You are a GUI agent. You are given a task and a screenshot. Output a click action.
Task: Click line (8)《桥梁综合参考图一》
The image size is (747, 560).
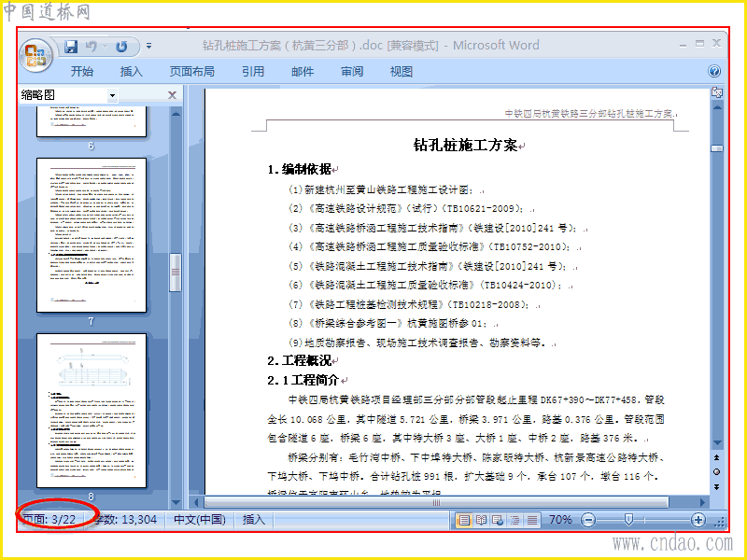click(388, 323)
